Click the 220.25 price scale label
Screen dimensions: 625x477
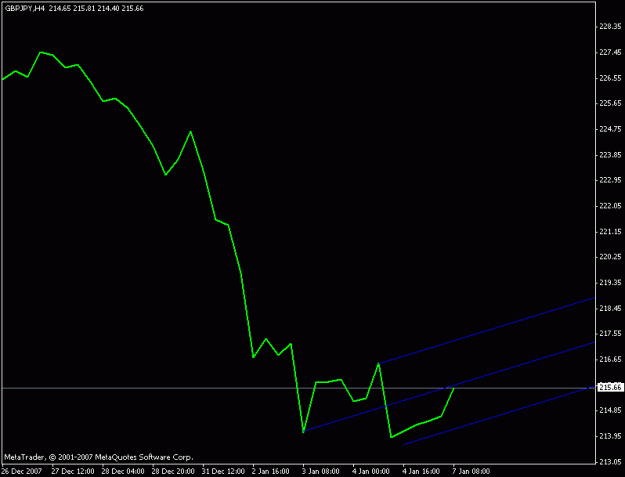(610, 257)
